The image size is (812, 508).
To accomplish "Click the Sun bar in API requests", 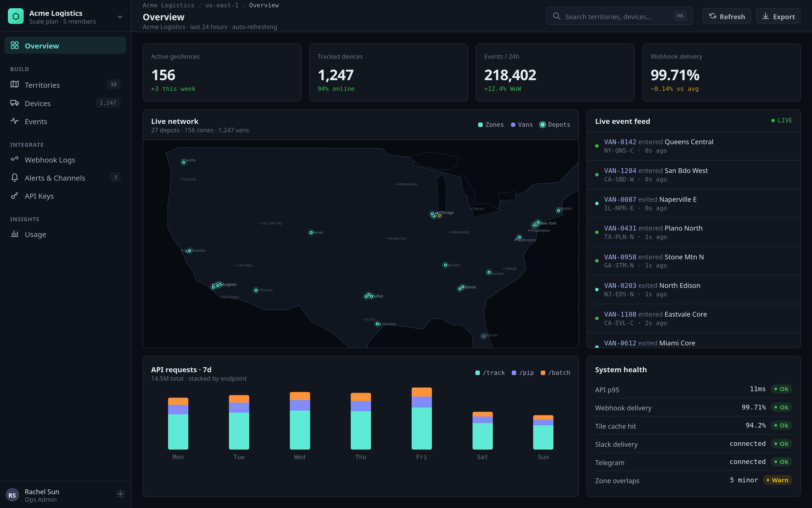I will click(543, 432).
